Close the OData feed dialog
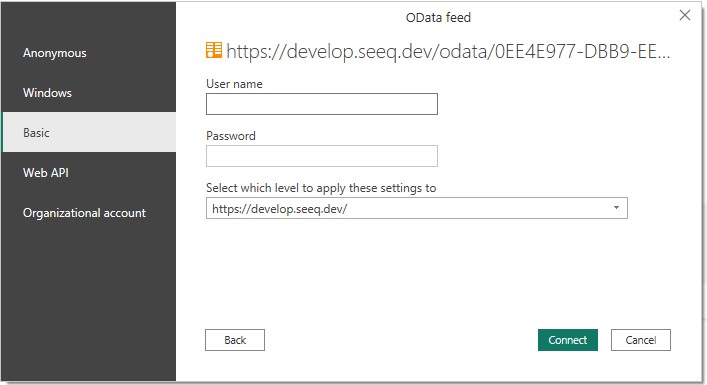The image size is (707, 385). [x=684, y=15]
